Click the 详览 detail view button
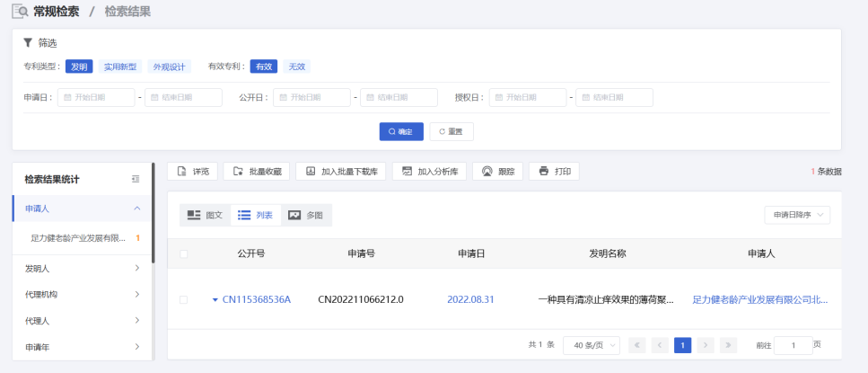 [x=192, y=172]
